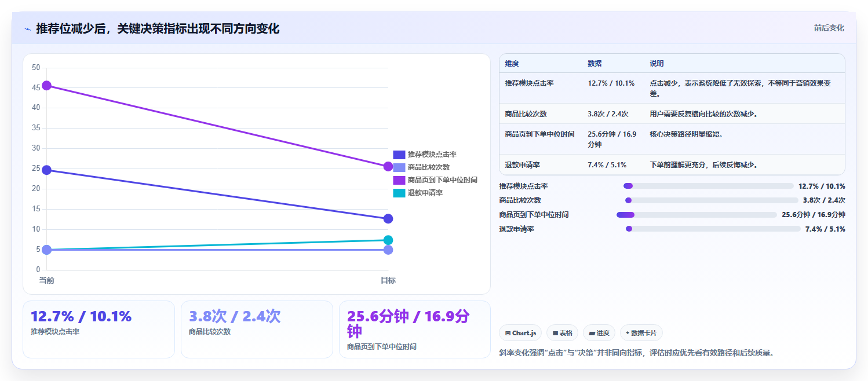Click the 商品比较次数 progress bar
868x381 pixels.
tap(712, 200)
